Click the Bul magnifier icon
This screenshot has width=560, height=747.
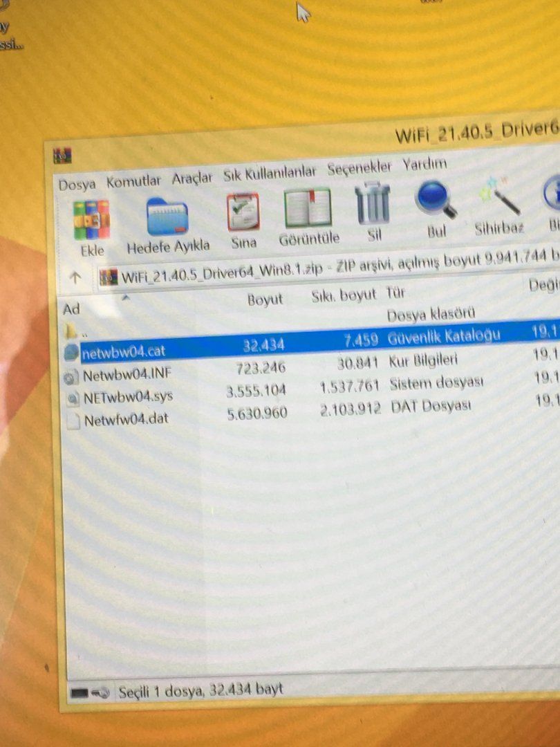point(436,200)
